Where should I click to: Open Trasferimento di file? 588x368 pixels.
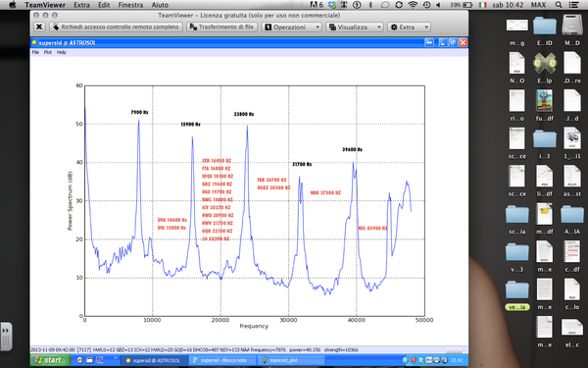click(222, 27)
